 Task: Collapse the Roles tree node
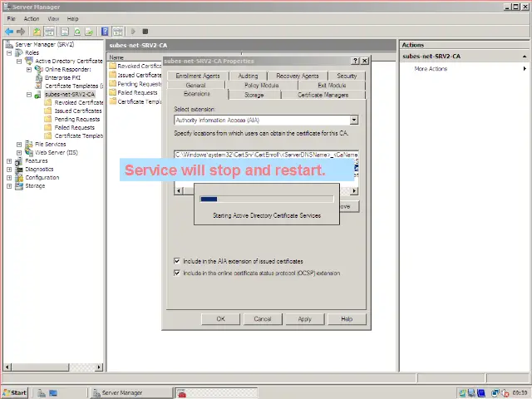(x=9, y=52)
